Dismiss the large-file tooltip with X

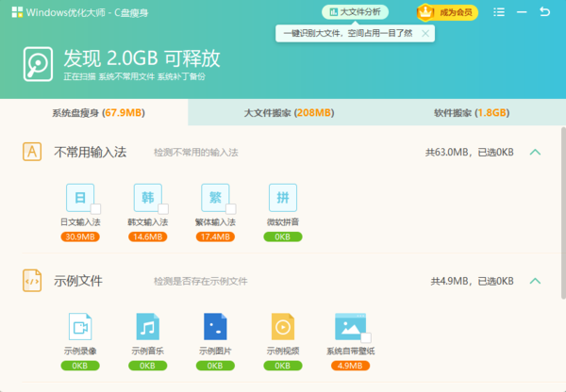point(425,33)
